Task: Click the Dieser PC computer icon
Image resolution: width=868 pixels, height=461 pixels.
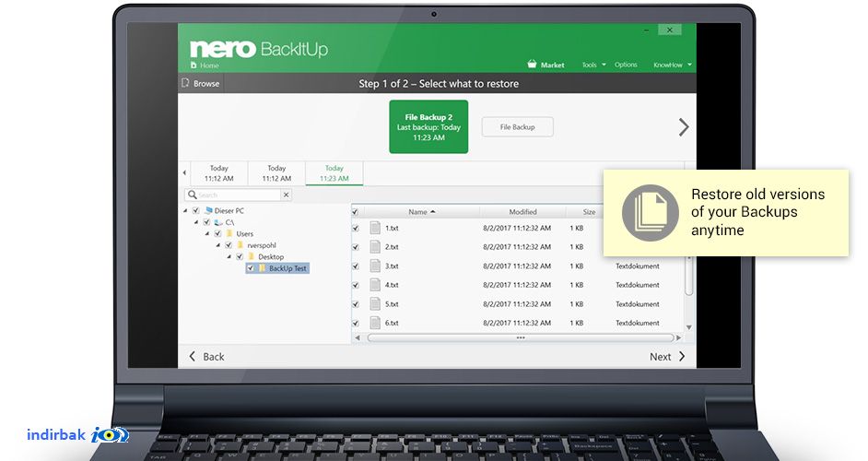Action: (208, 210)
